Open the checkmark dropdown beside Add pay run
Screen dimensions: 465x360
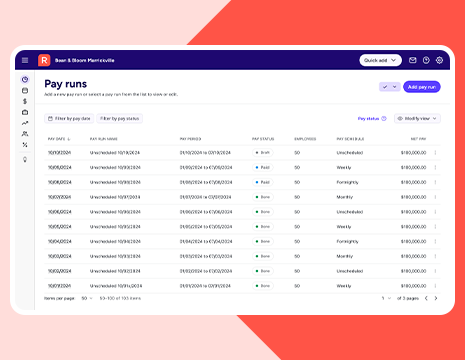[390, 87]
